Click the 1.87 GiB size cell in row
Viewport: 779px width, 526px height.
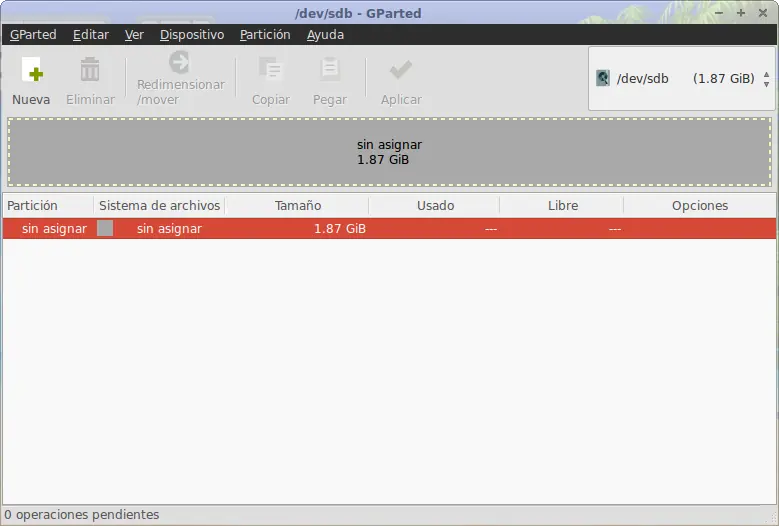pyautogui.click(x=340, y=228)
